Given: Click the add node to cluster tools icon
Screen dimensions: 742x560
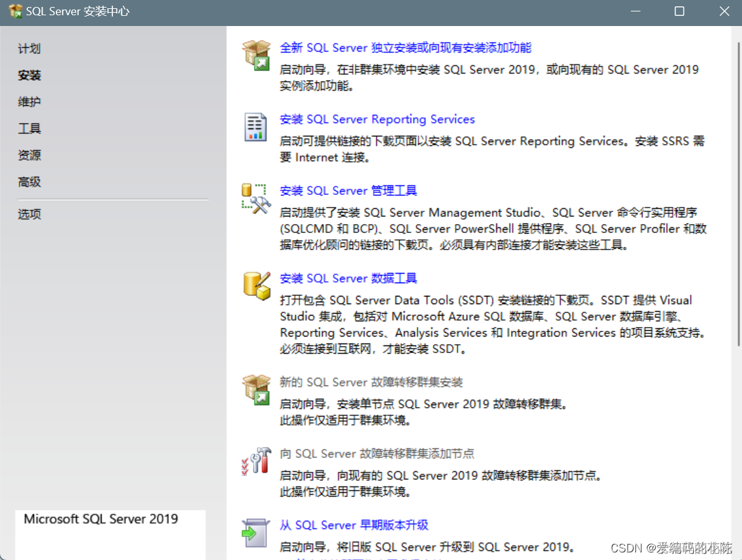Looking at the screenshot, I should click(256, 461).
